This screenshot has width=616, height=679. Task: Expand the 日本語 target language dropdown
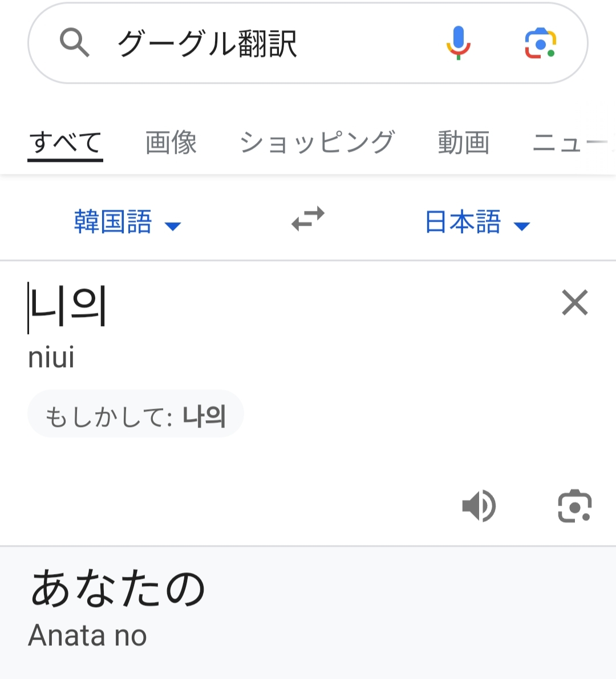point(463,222)
